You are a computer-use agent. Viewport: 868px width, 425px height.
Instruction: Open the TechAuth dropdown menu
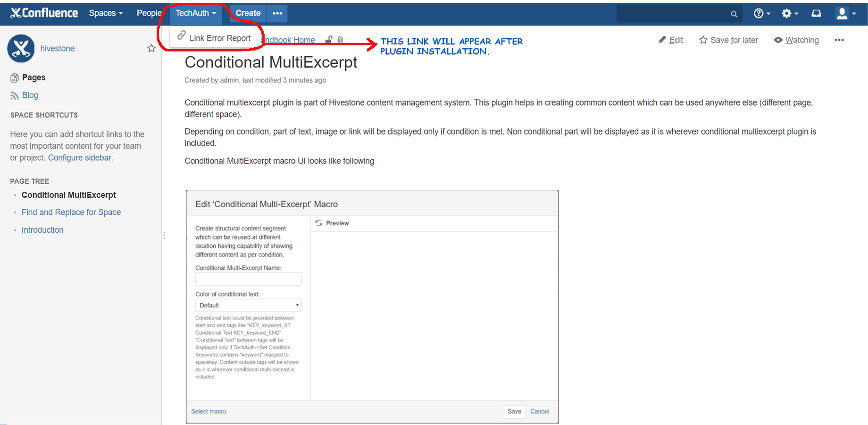(196, 13)
